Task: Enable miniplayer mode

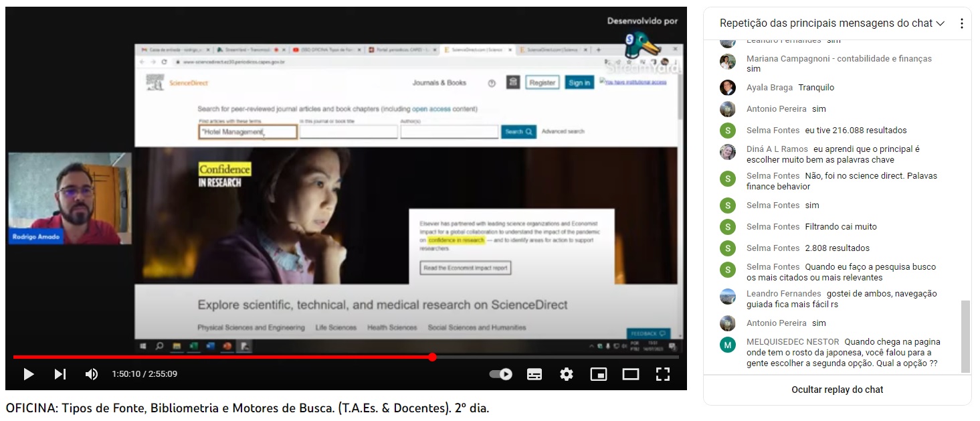Action: pos(599,374)
